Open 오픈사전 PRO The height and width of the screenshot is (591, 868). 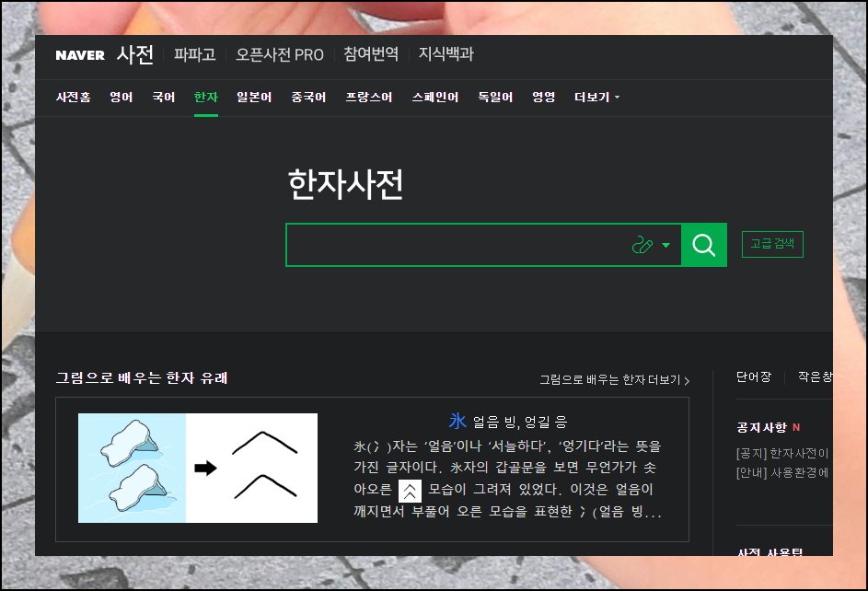(280, 54)
